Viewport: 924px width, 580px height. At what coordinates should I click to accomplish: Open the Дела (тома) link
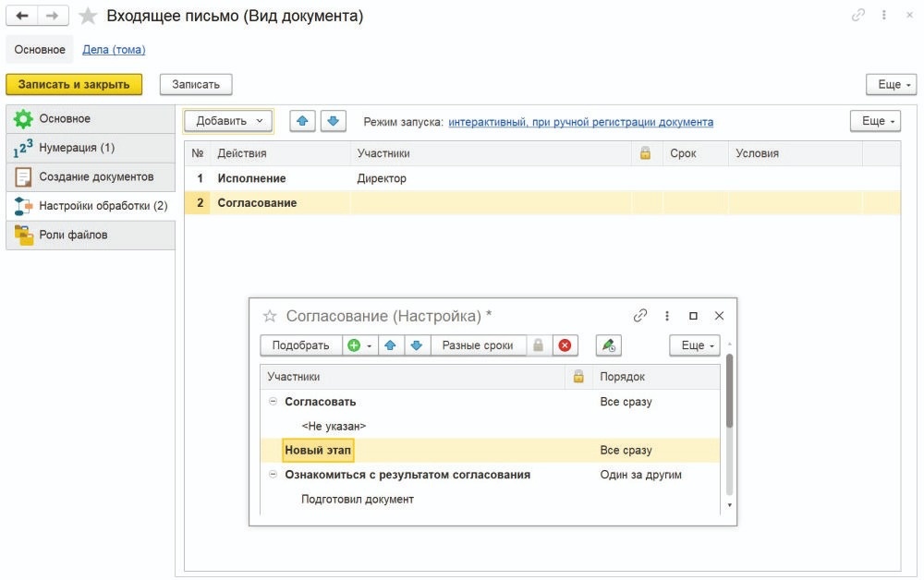[x=114, y=50]
